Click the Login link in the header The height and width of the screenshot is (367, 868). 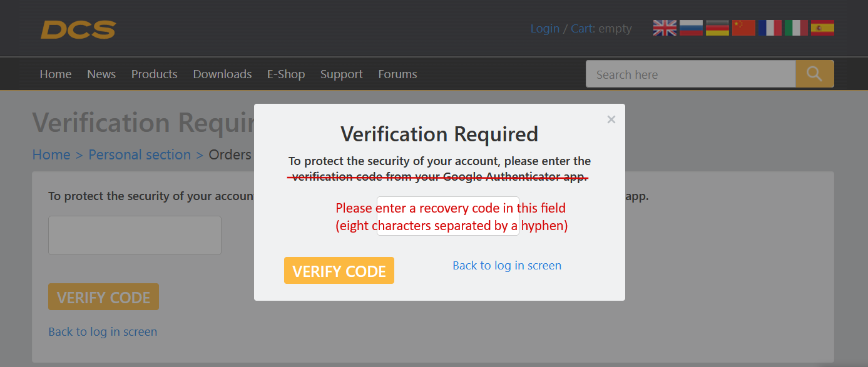pyautogui.click(x=544, y=29)
